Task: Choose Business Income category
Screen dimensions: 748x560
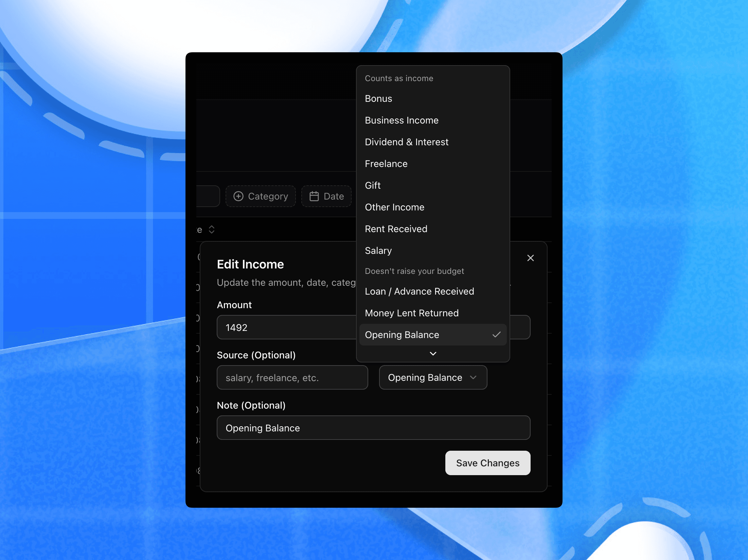Action: pyautogui.click(x=433, y=120)
